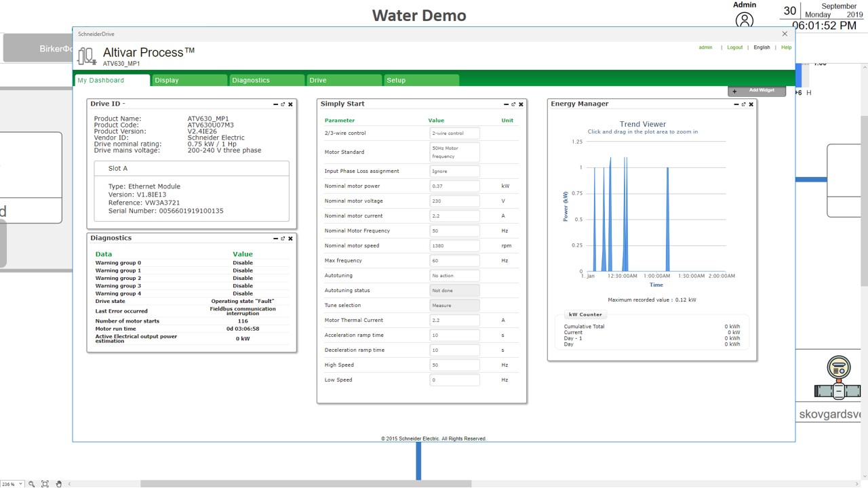Viewport: 868px width, 488px height.
Task: Open the Autotuning status dropdown
Action: [x=454, y=291]
